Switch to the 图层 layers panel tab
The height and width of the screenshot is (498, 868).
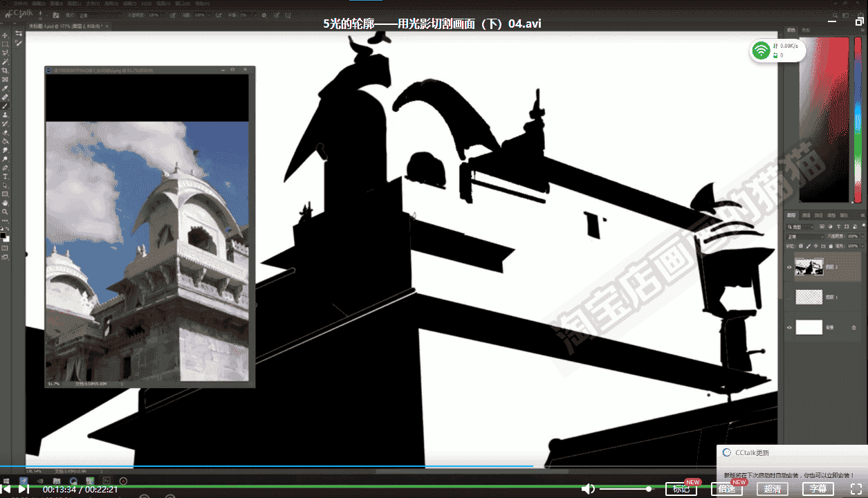(793, 216)
